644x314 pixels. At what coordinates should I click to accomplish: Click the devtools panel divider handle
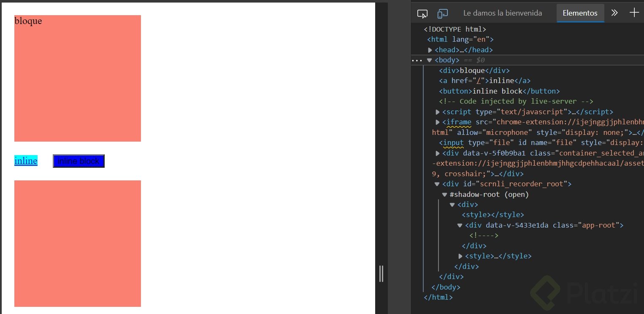[381, 274]
